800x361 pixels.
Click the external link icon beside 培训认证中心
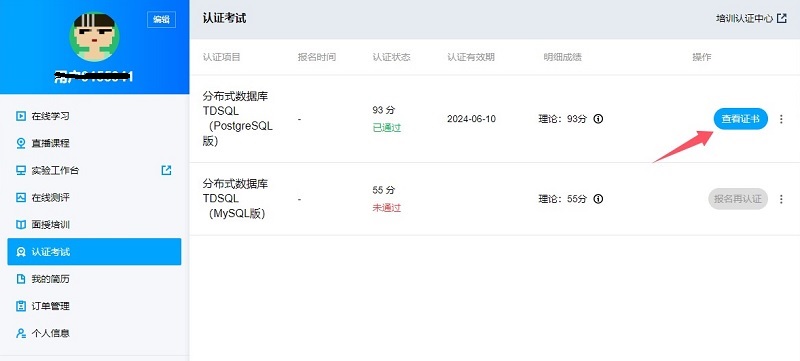point(782,18)
